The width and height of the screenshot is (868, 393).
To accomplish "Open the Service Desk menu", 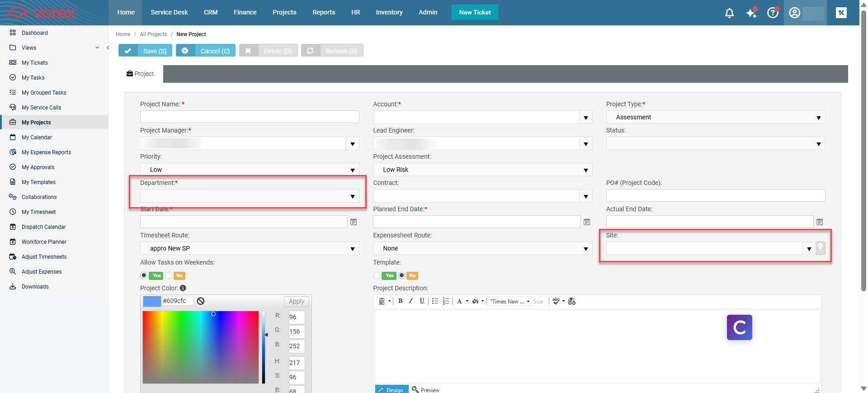I will 169,12.
